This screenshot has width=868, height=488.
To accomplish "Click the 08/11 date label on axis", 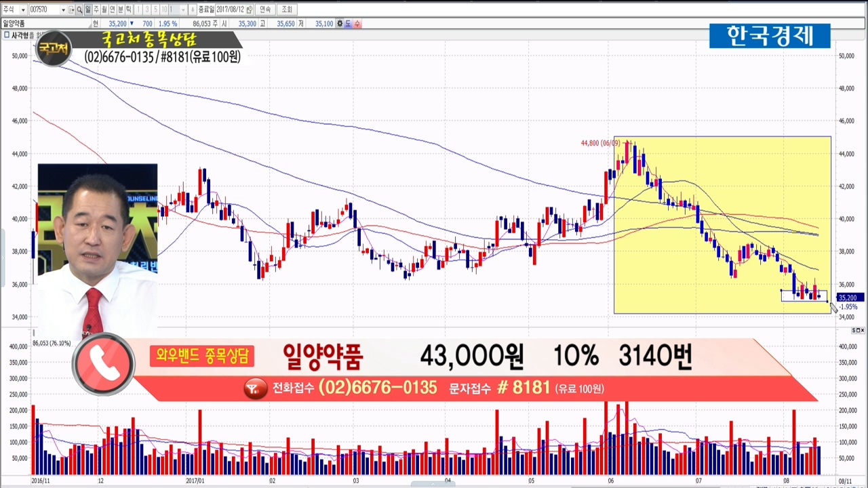I will [845, 481].
